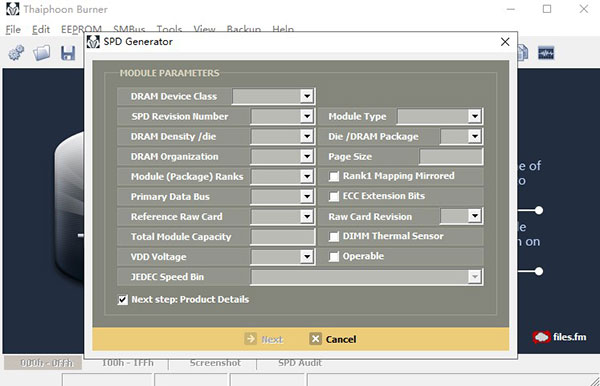Click the Cancel X icon

[x=315, y=339]
